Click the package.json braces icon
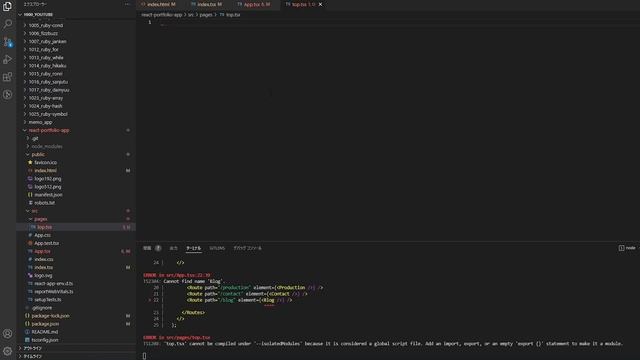This screenshot has height=360, width=640. tap(27, 324)
